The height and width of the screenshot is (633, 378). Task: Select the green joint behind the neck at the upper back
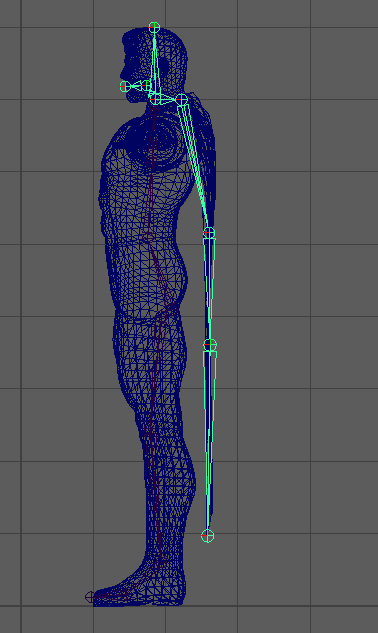tap(182, 99)
